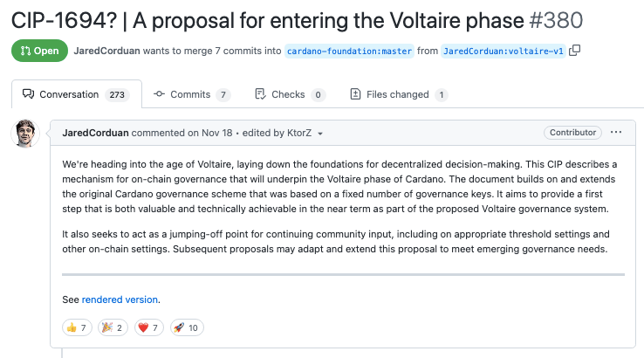Click JaredCorduan's avatar image
Image resolution: width=644 pixels, height=358 pixels.
pos(24,134)
